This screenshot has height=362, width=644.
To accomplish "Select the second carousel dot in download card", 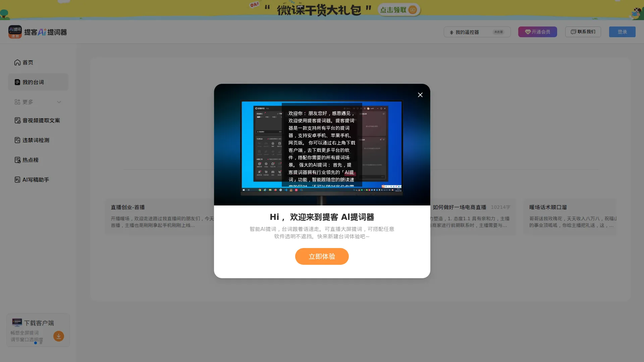I will (41, 343).
